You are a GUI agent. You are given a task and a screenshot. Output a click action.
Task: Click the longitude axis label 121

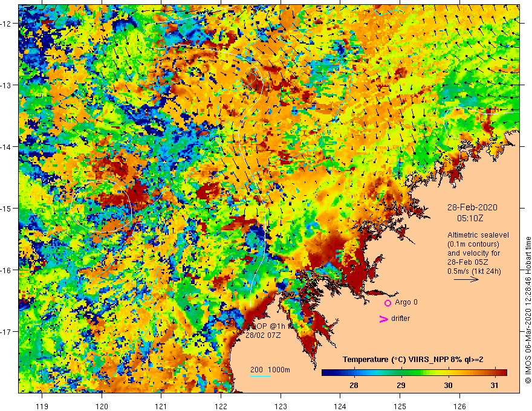[161, 406]
